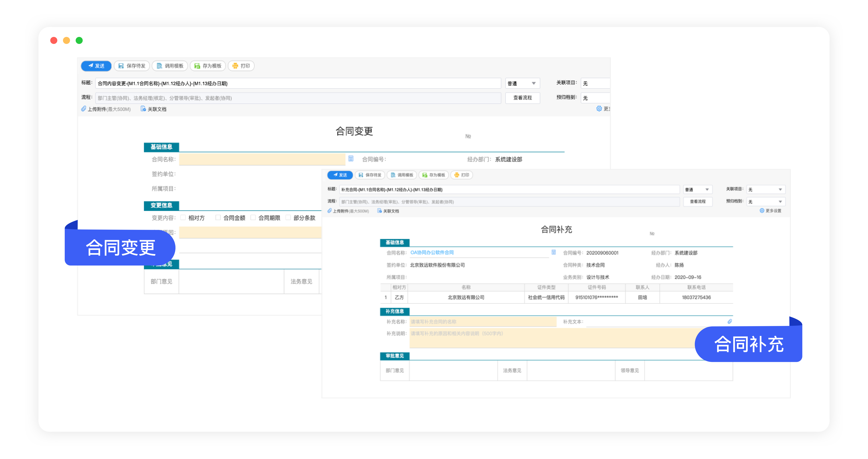This screenshot has height=459, width=868.
Task: Check the 相对方 checkbox under 变更内容
Action: point(183,218)
